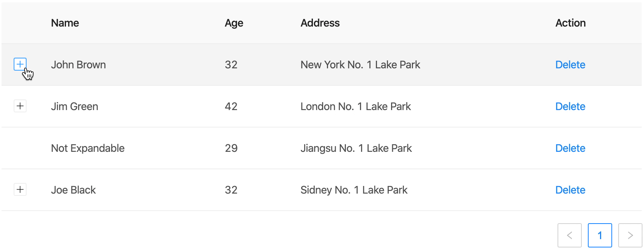Click the Address column header

(320, 23)
